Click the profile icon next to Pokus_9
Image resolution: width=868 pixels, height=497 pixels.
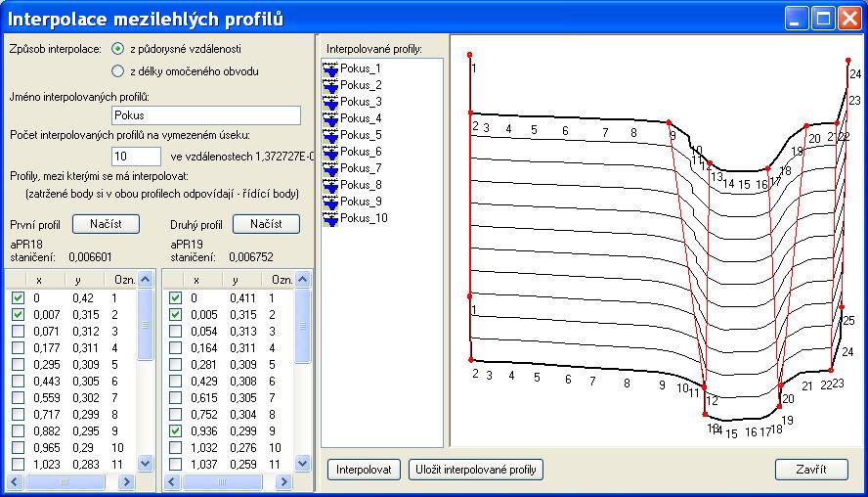[330, 202]
